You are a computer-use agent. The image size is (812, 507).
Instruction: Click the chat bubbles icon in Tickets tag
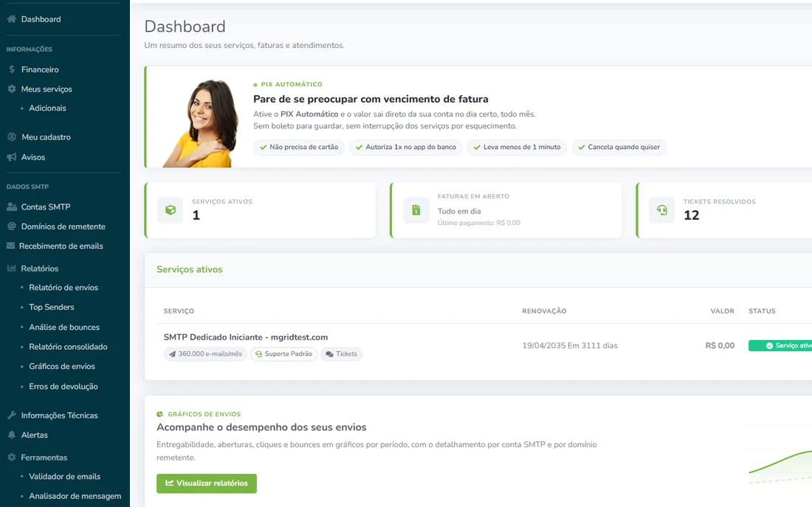tap(329, 354)
